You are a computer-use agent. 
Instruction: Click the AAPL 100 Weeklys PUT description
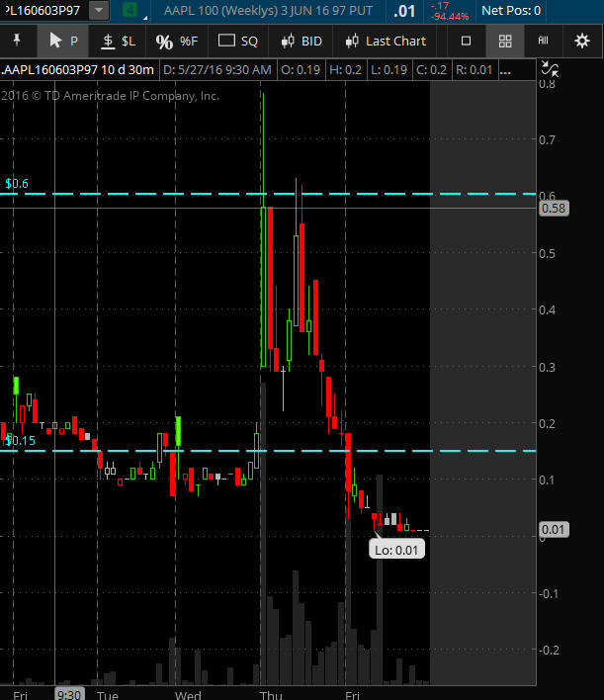[x=268, y=10]
